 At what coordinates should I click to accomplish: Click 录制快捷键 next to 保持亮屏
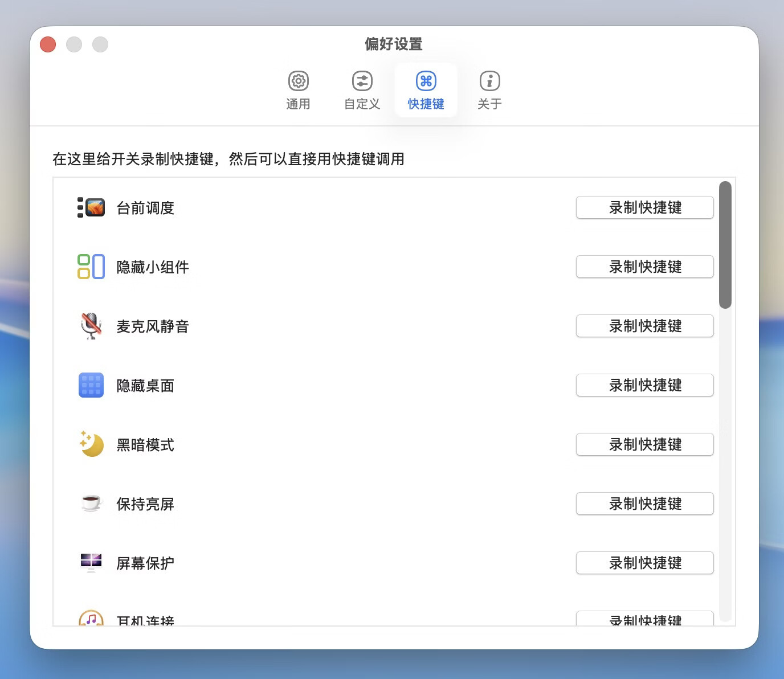[644, 504]
